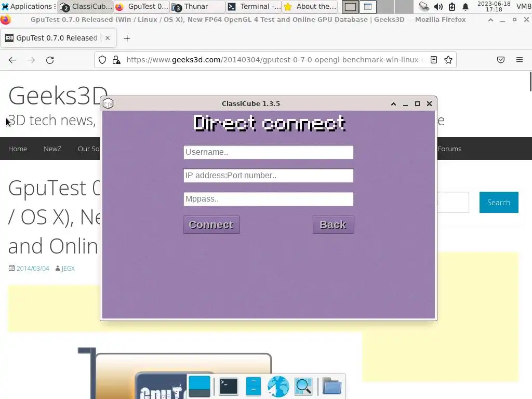This screenshot has width=532, height=399.
Task: Open the file manager dock icon
Action: click(x=253, y=387)
